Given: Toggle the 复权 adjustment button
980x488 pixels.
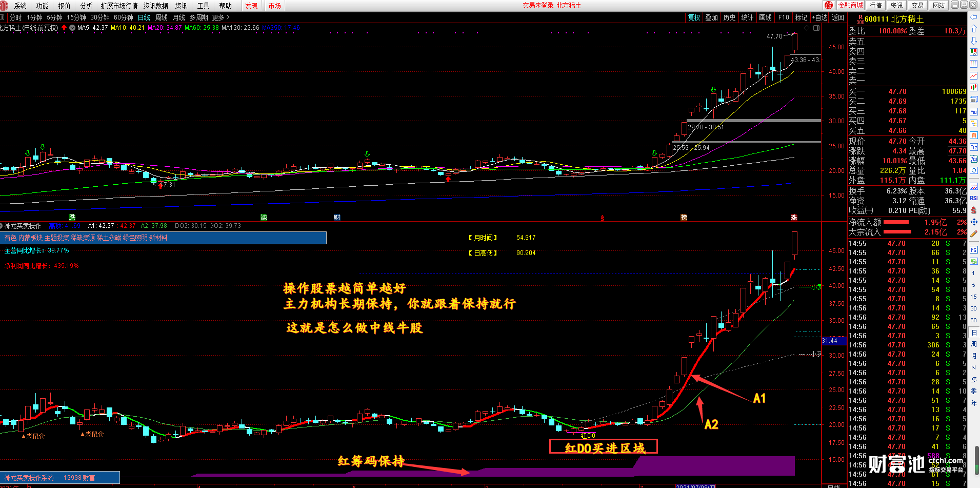Looking at the screenshot, I should (x=694, y=17).
